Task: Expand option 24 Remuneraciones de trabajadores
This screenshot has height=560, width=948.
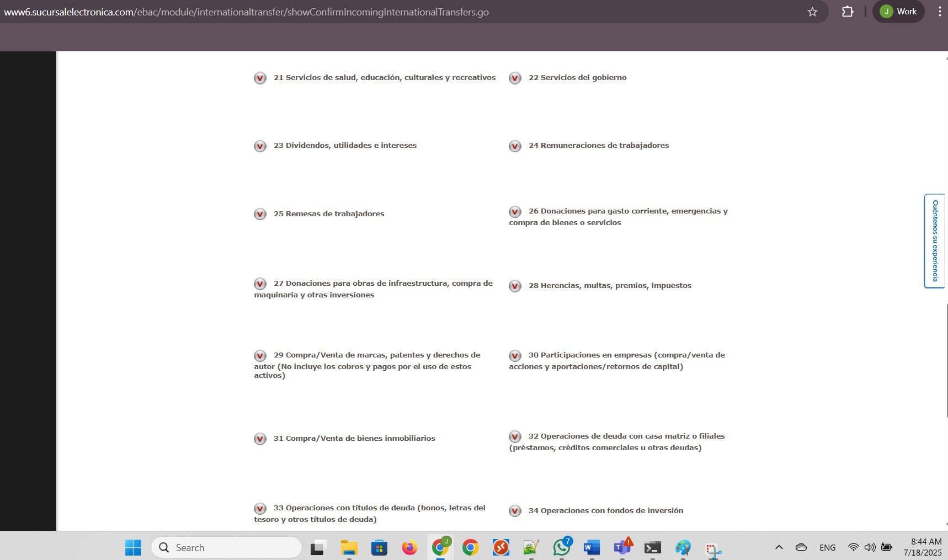Action: click(515, 146)
